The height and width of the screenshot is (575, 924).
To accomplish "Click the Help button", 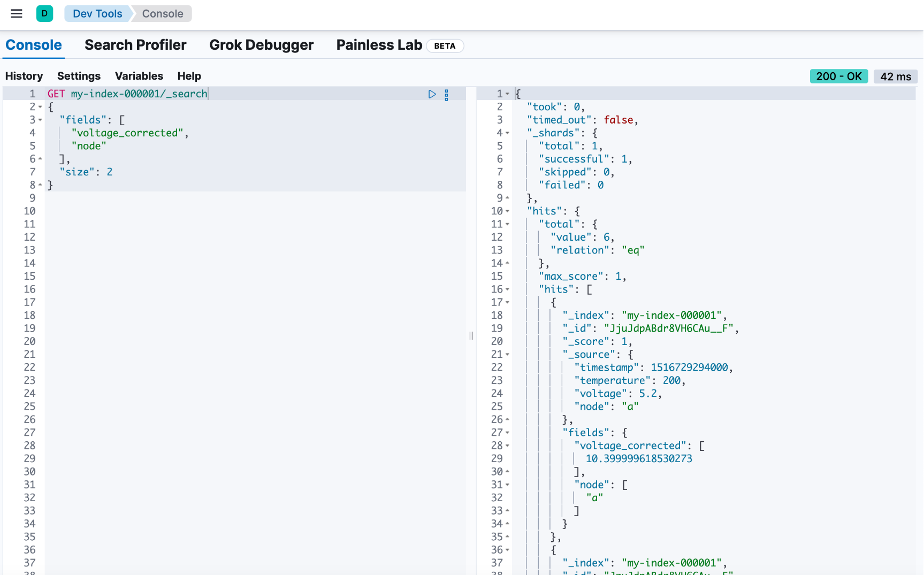I will tap(189, 76).
